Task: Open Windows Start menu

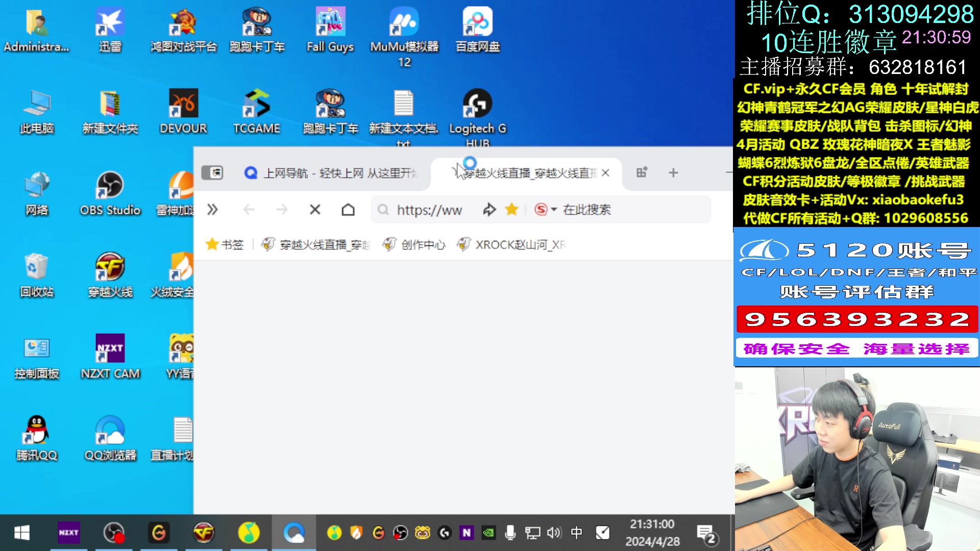Action: click(x=22, y=533)
